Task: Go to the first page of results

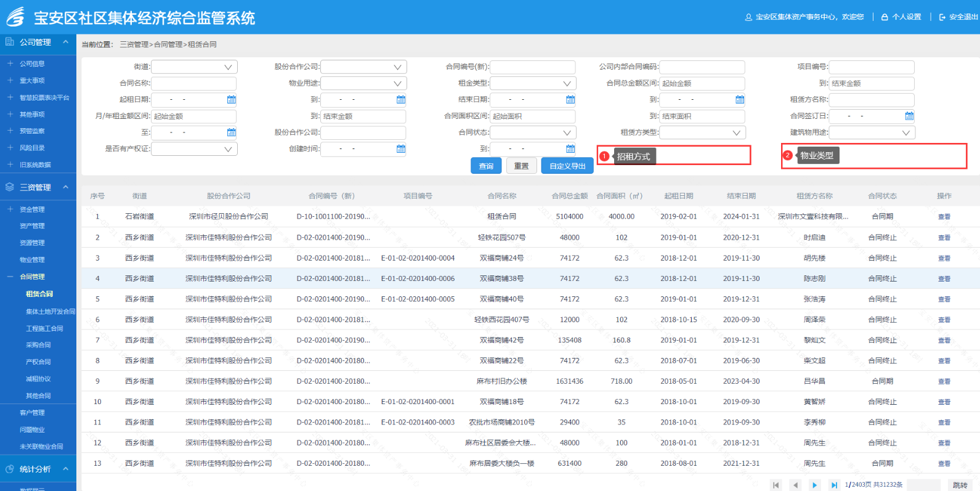Action: click(x=776, y=485)
